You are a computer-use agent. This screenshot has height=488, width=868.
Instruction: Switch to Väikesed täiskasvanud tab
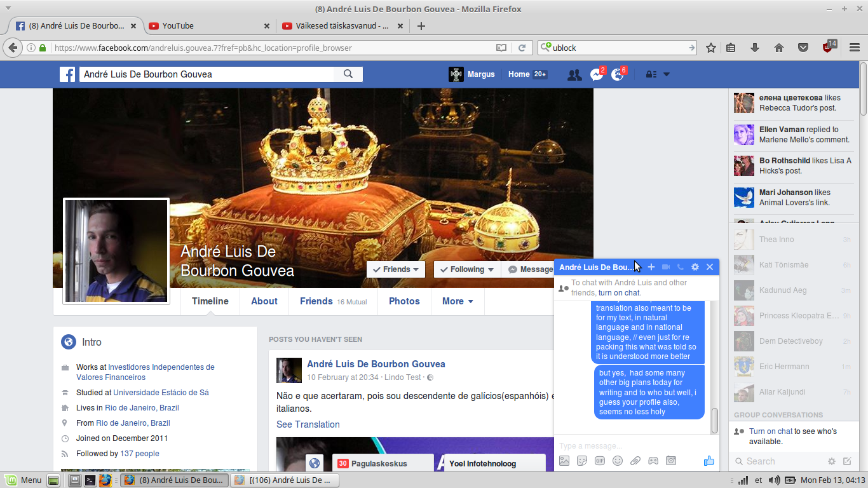(342, 26)
